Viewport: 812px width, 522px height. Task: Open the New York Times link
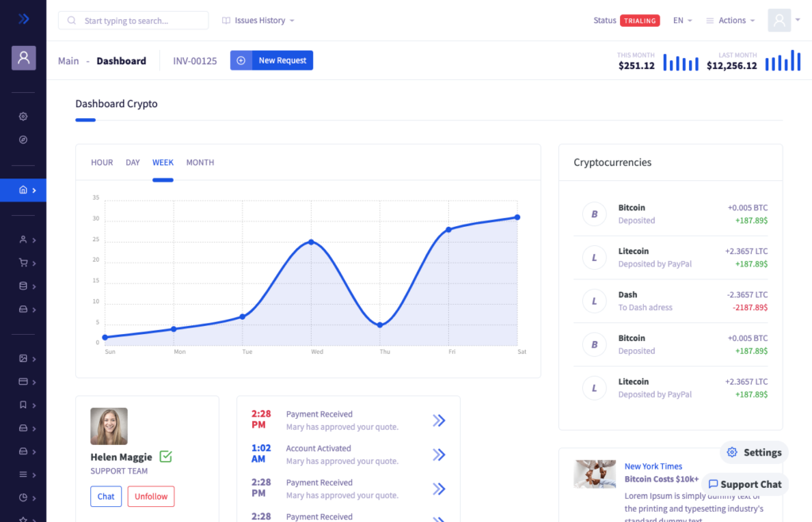point(653,466)
